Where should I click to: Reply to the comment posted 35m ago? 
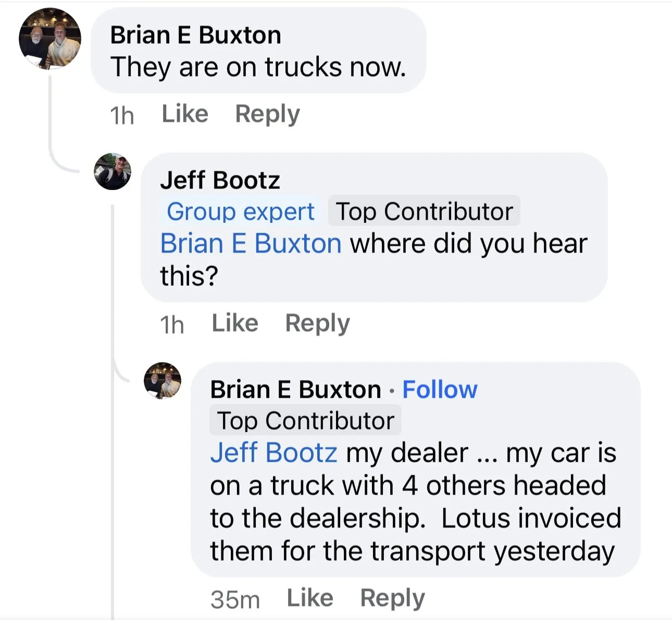(x=392, y=598)
